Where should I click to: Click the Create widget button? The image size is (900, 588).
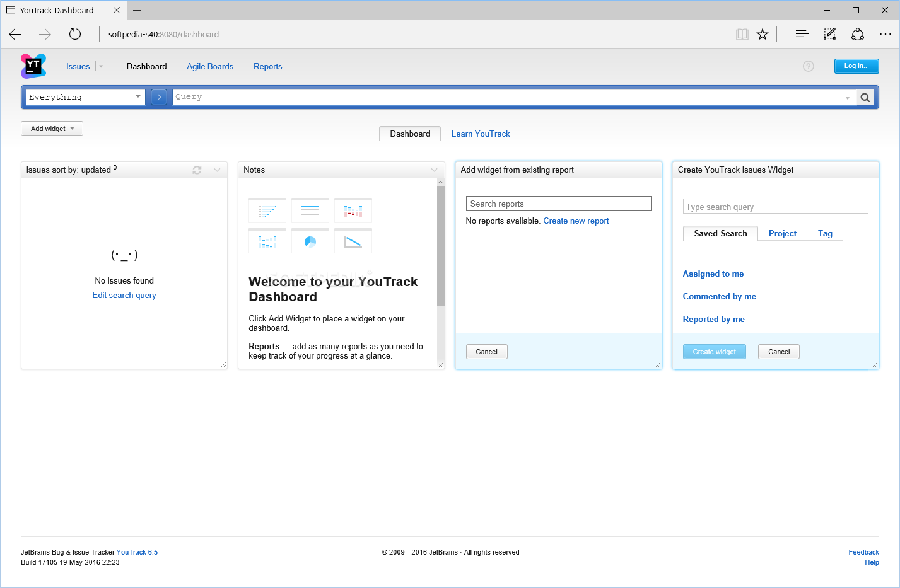click(x=715, y=352)
